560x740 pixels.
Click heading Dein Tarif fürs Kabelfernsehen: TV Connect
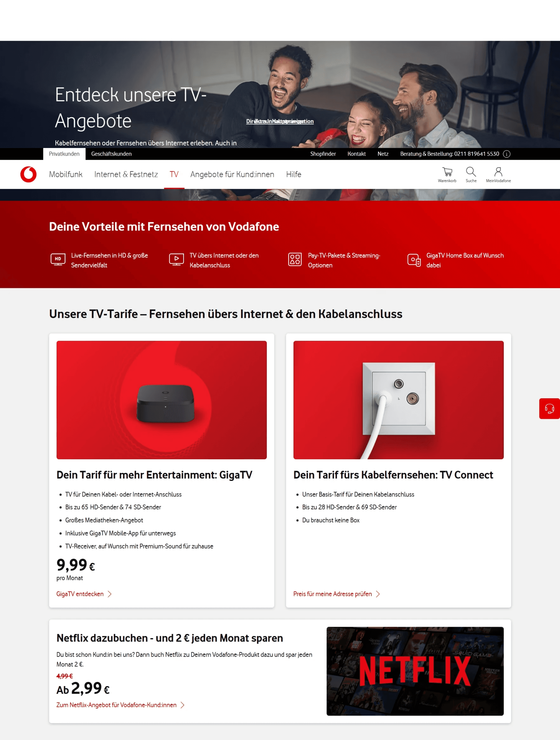393,475
